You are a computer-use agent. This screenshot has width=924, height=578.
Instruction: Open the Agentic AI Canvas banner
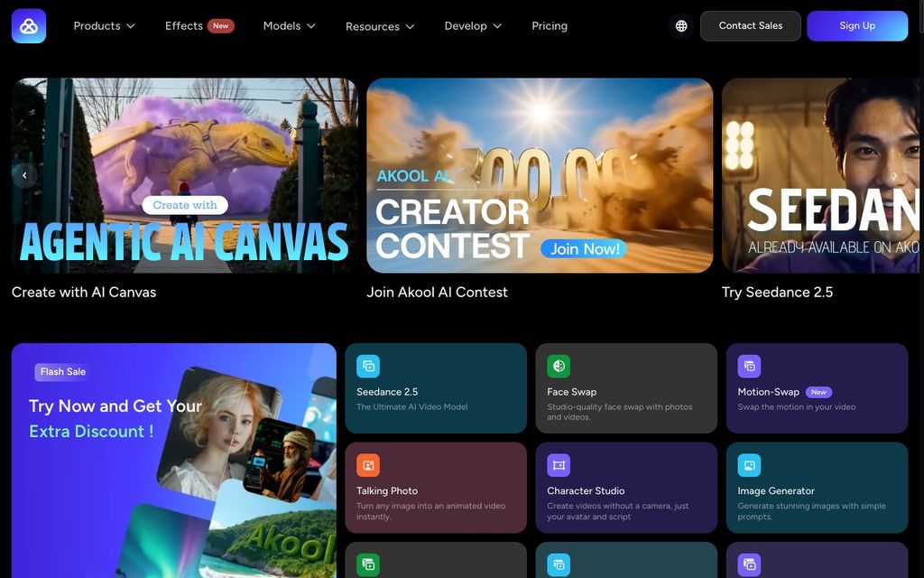click(x=184, y=175)
